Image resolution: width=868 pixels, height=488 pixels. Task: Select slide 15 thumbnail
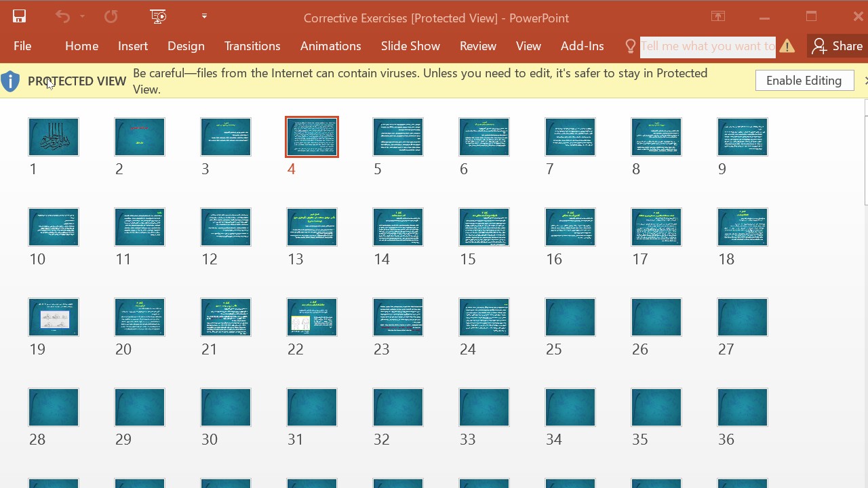click(x=484, y=227)
